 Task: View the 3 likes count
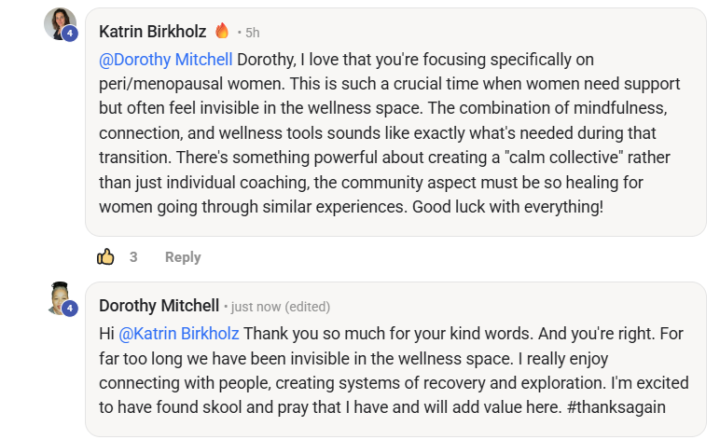[133, 257]
